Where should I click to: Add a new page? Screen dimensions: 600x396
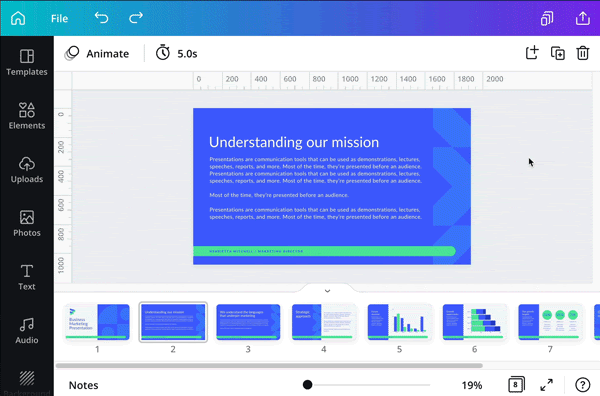click(532, 53)
